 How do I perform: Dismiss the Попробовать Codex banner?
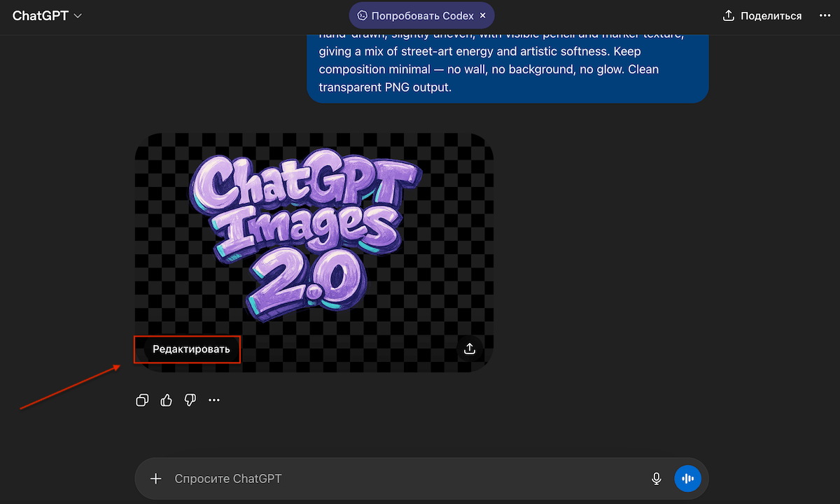coord(482,15)
